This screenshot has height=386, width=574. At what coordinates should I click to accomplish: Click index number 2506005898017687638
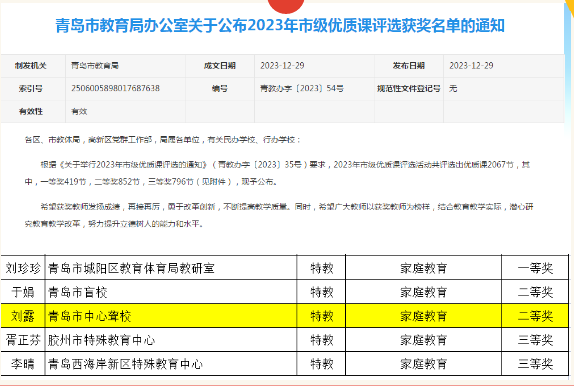[115, 88]
